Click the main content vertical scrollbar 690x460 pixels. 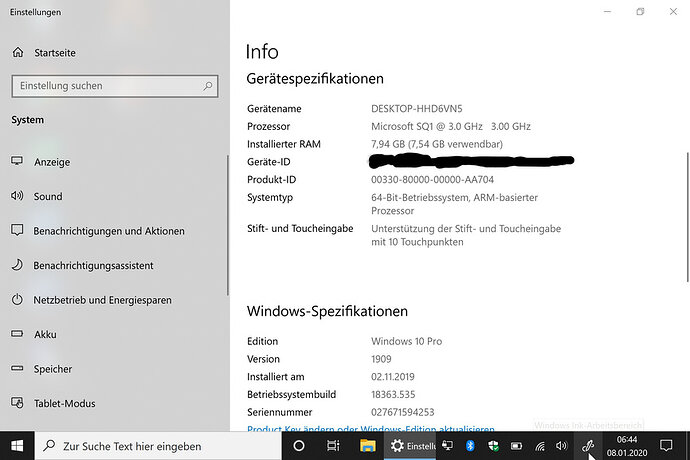687,217
